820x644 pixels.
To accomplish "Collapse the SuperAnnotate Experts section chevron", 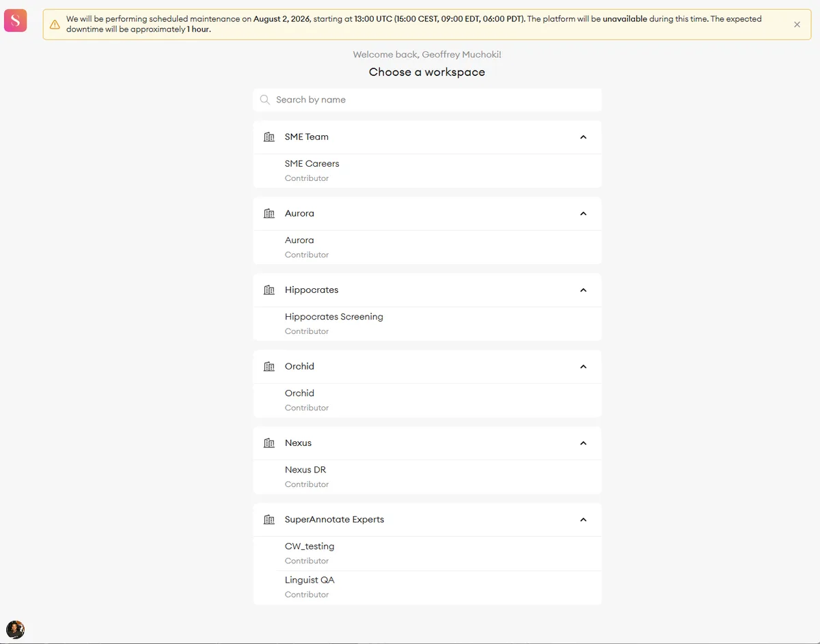I will 583,520.
